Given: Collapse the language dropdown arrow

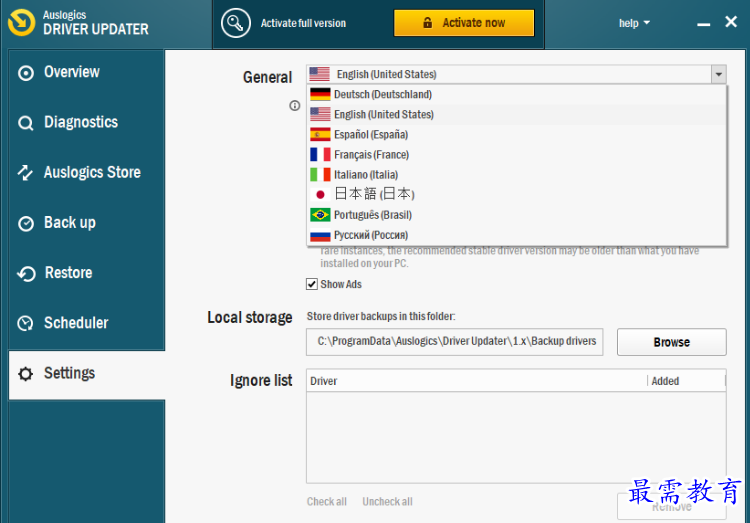Looking at the screenshot, I should [x=718, y=75].
